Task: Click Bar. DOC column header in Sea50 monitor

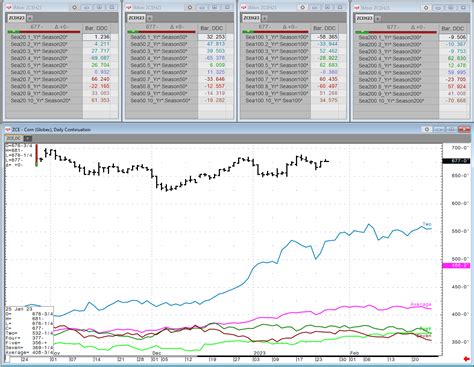Action: click(x=212, y=28)
